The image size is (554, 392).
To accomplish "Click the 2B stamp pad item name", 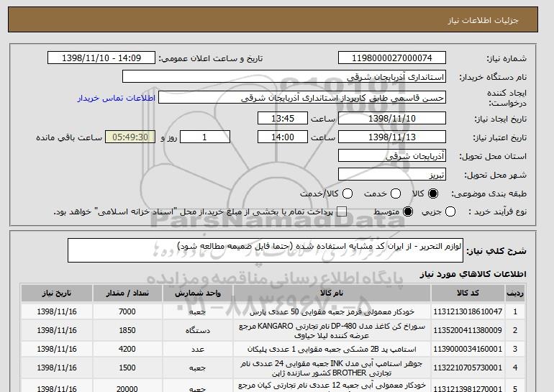I will tap(332, 350).
